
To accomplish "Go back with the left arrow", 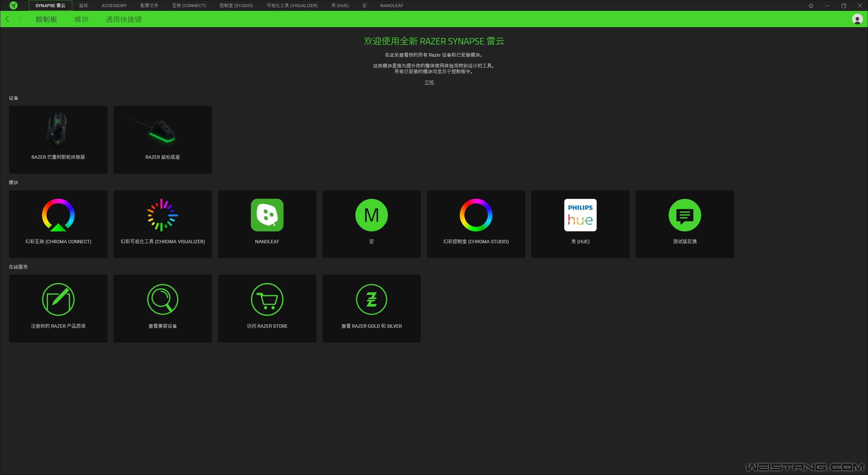I will tap(7, 19).
